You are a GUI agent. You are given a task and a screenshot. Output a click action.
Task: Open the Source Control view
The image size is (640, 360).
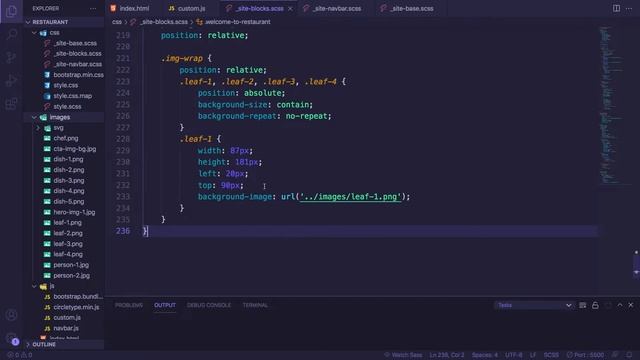[11, 57]
